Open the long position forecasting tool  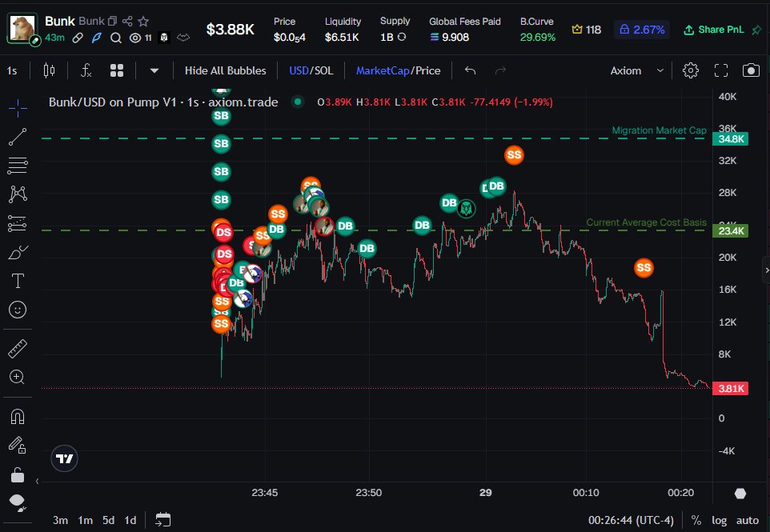[18, 223]
